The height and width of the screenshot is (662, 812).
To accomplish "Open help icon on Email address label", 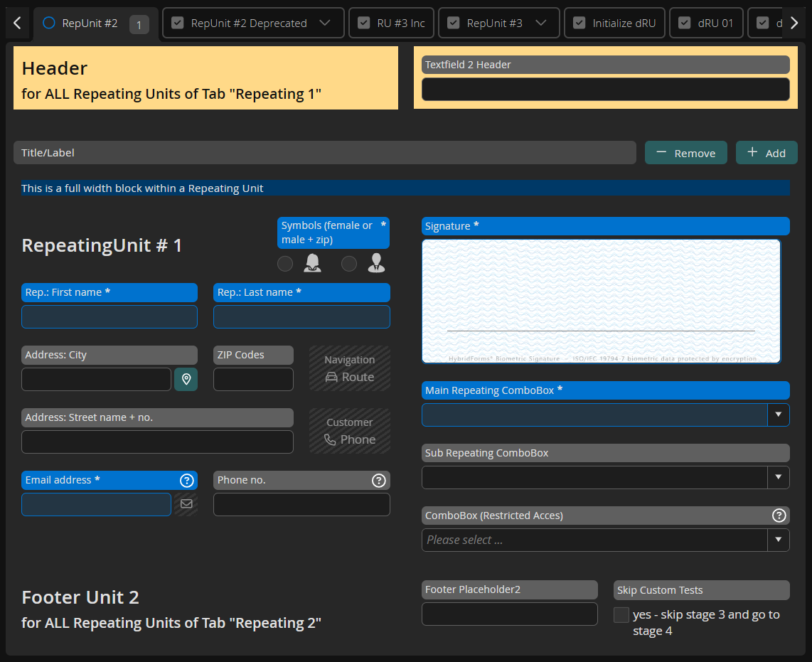I will click(x=187, y=480).
